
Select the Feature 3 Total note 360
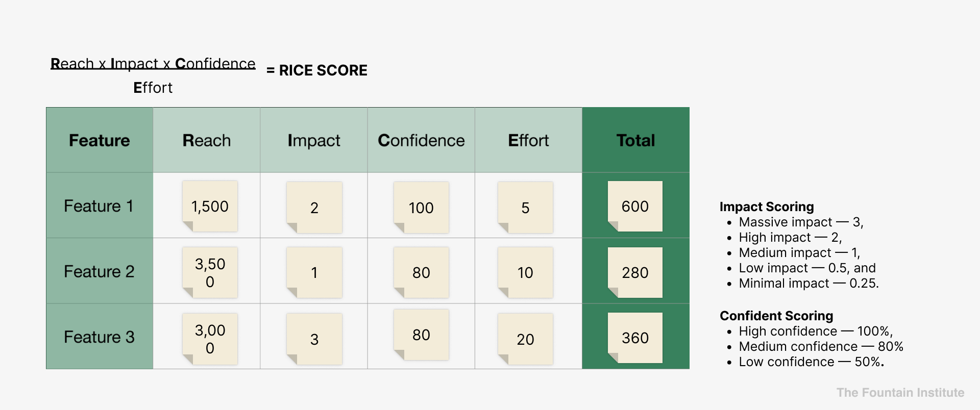tap(635, 338)
